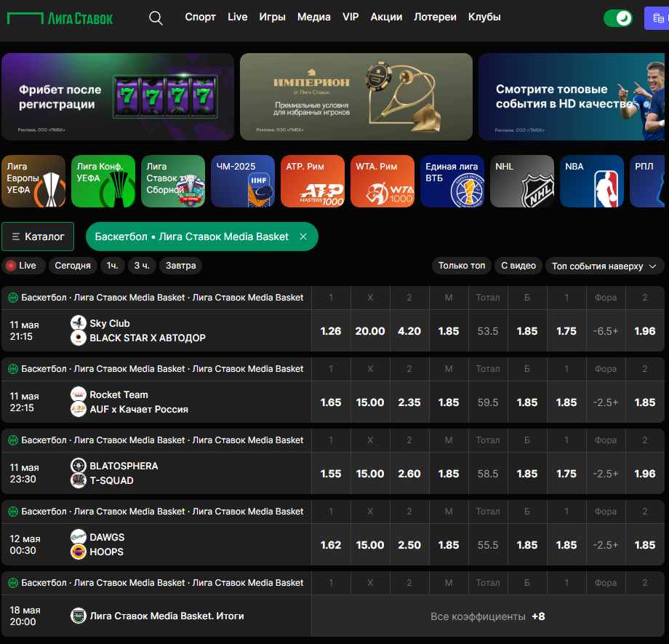Open the Медиа menu item

pyautogui.click(x=314, y=17)
